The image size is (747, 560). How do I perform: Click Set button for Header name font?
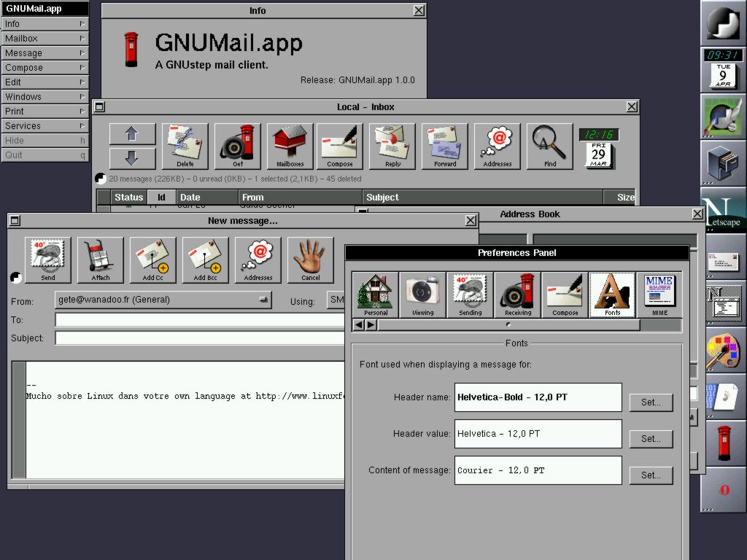651,402
